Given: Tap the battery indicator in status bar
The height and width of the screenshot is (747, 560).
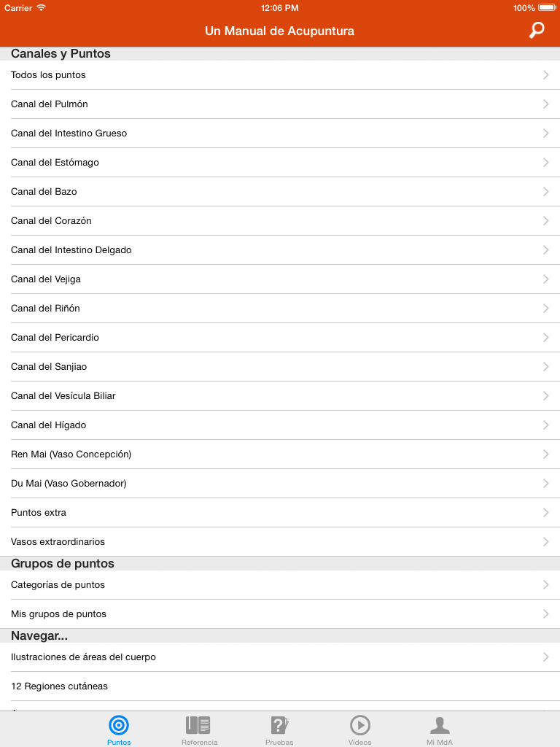Looking at the screenshot, I should (x=547, y=7).
